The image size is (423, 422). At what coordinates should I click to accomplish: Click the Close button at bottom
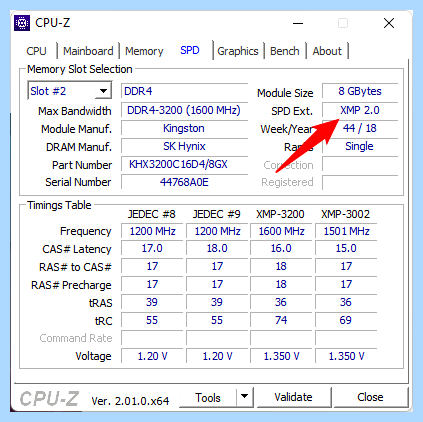pyautogui.click(x=370, y=397)
